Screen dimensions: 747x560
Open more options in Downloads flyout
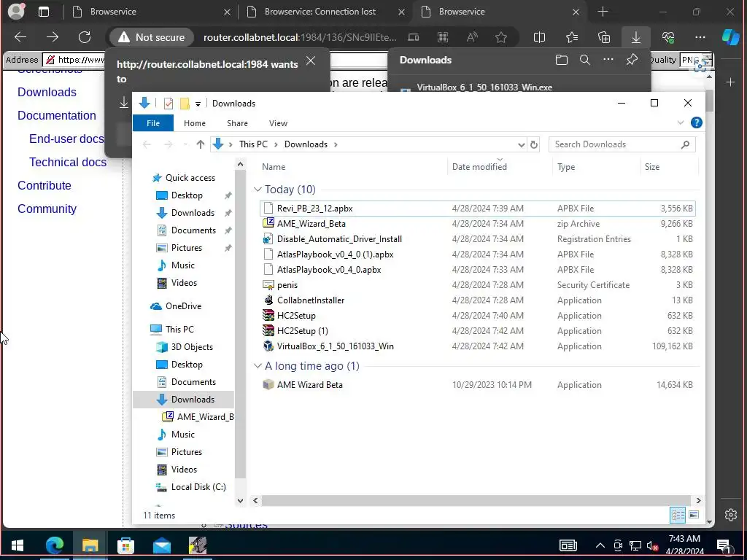[x=608, y=60]
